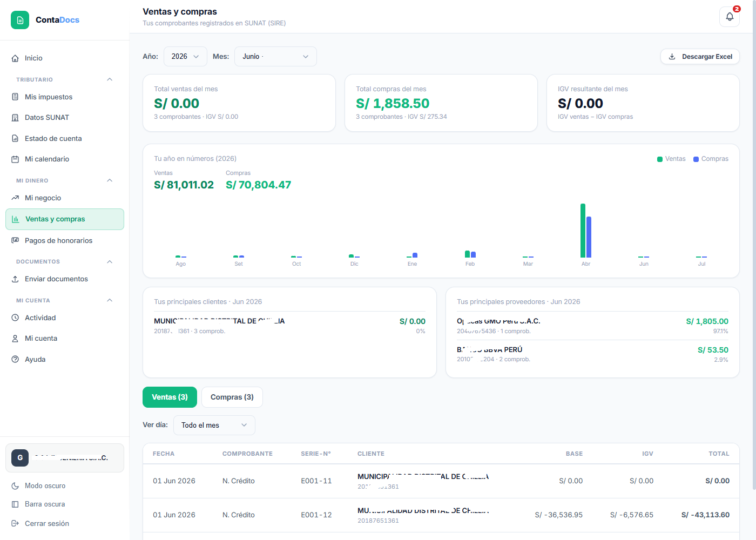Open Enviar documentos page
Image resolution: width=756 pixels, height=540 pixels.
[65, 279]
